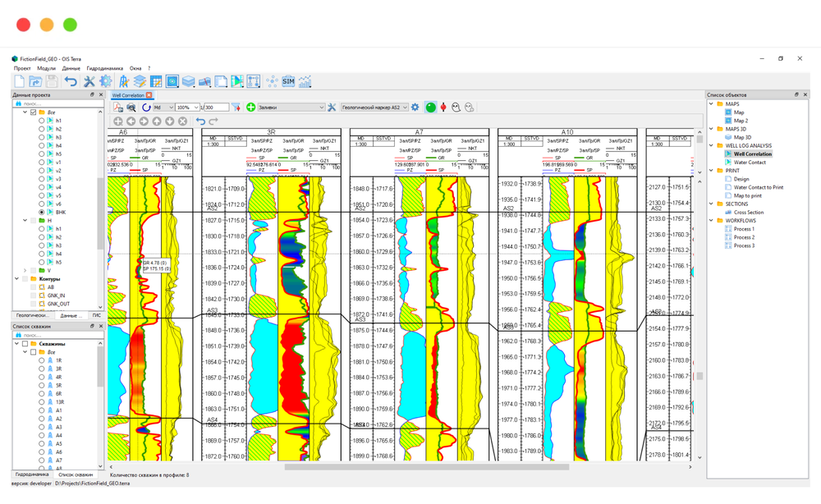
Task: Open the 'Модули' menu
Action: pyautogui.click(x=46, y=68)
